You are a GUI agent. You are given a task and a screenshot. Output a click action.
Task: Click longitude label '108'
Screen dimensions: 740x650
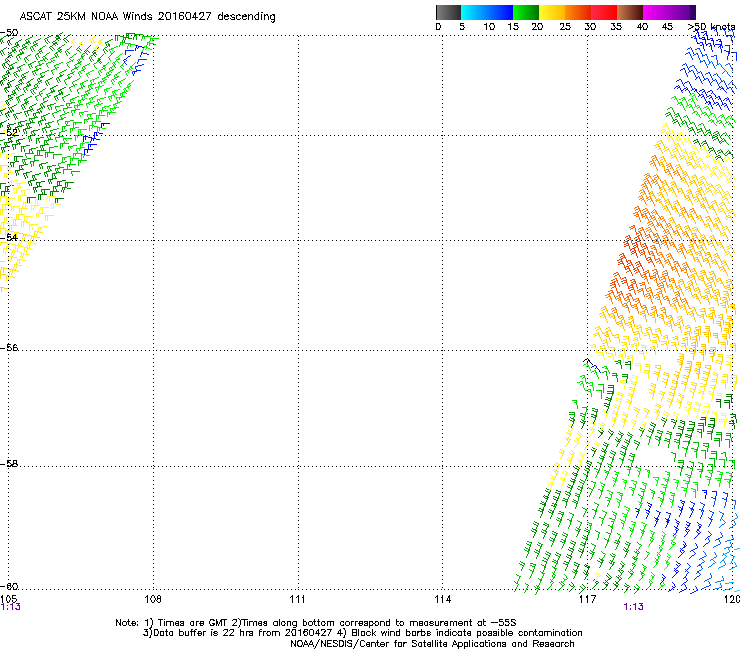click(153, 599)
